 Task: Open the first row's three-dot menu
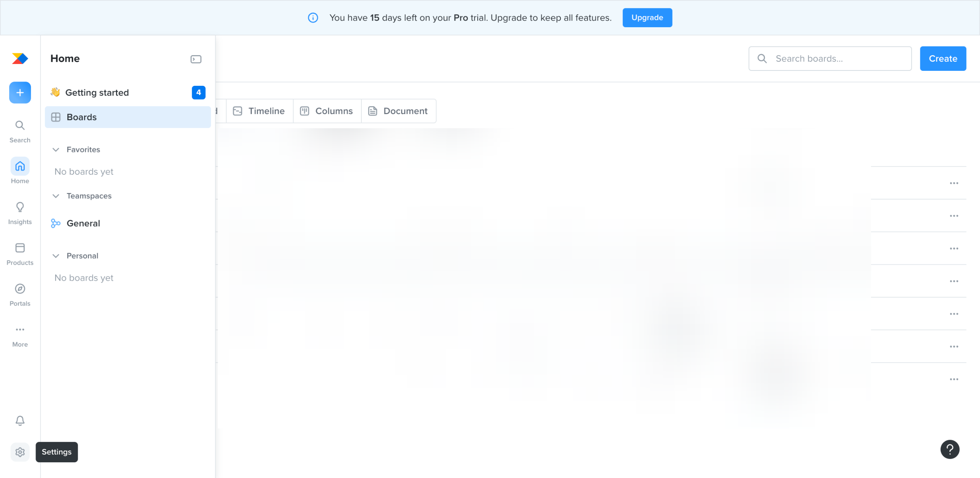[954, 183]
